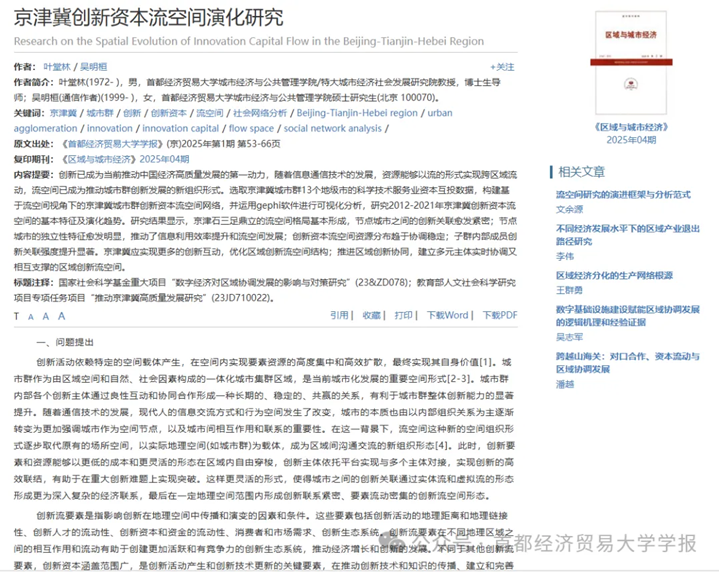Click 收藏 to bookmark the article
The image size is (719, 573).
374,315
